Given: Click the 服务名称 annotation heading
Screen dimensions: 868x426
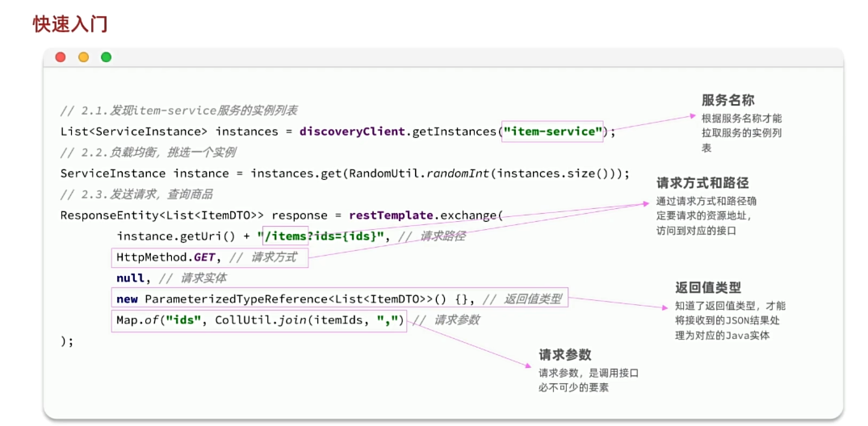Looking at the screenshot, I should 728,100.
